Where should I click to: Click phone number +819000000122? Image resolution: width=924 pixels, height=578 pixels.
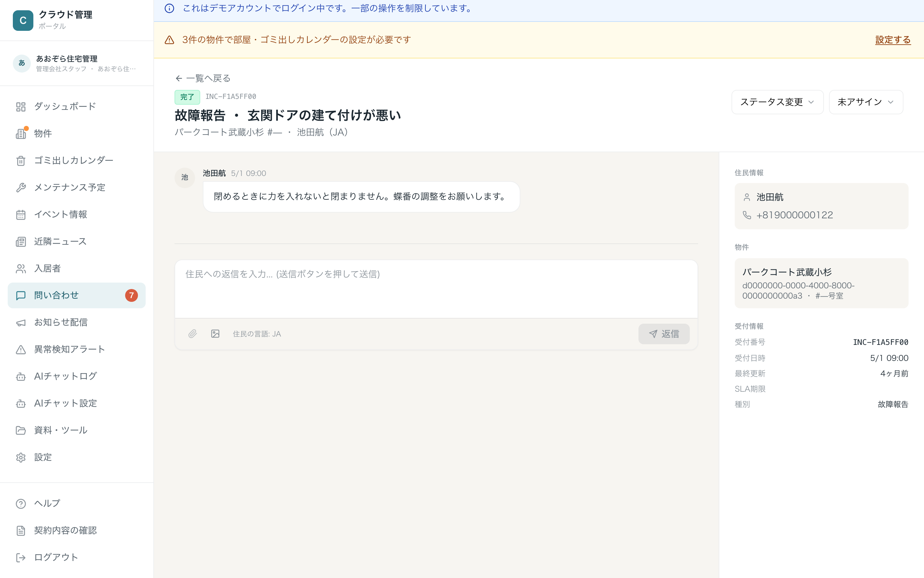[795, 215]
